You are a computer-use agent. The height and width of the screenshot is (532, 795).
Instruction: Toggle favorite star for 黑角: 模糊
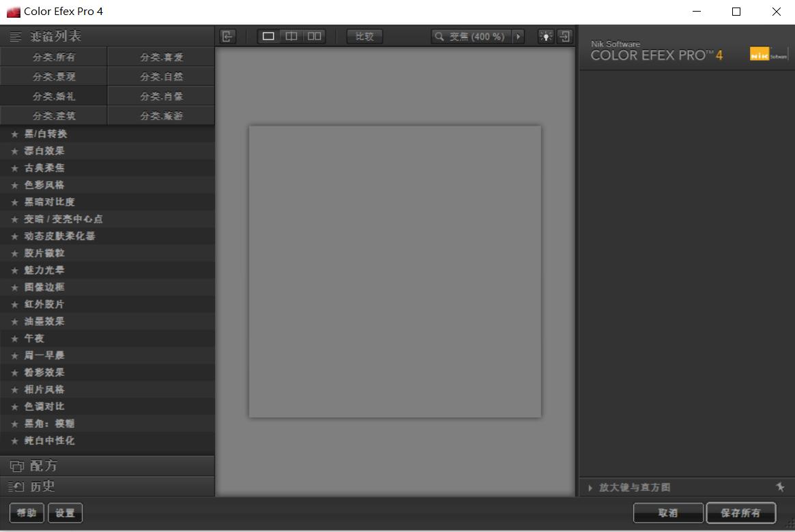pyautogui.click(x=15, y=424)
